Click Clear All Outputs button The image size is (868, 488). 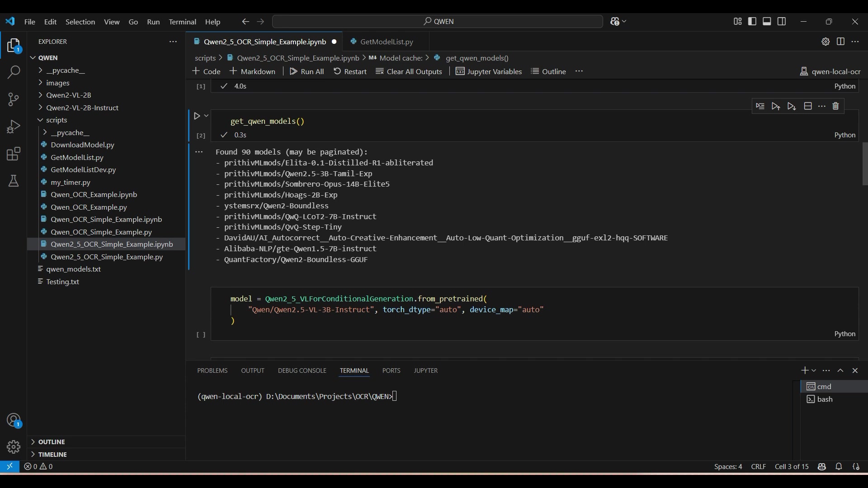(409, 71)
